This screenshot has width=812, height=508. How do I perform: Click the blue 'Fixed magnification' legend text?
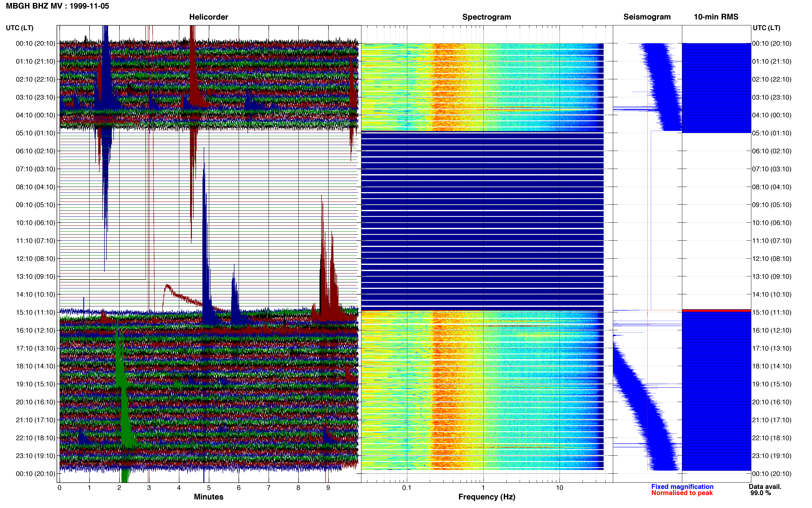click(682, 486)
